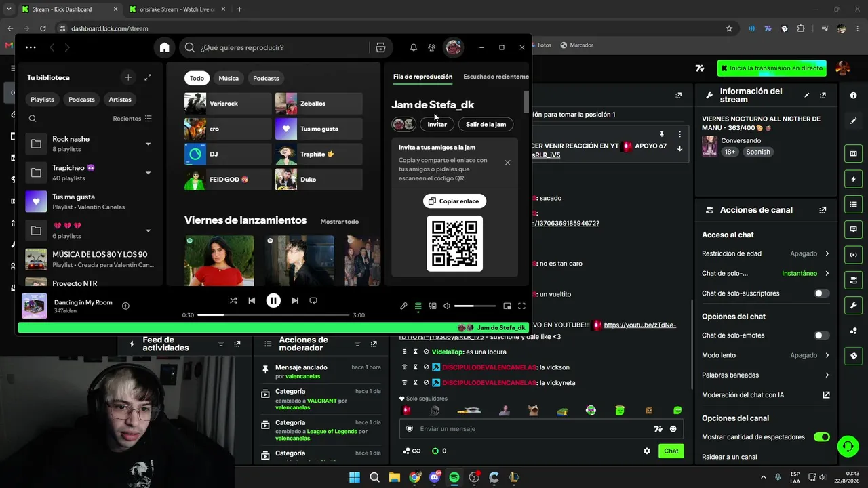Pop out the Acciones de canal panel
868x488 pixels.
[823, 210]
